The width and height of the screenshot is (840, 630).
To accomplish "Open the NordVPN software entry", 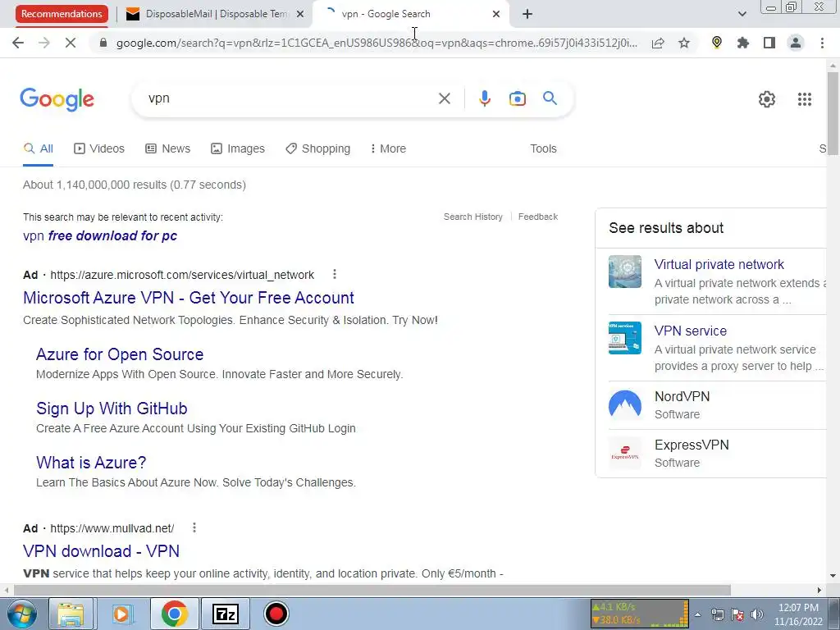I will (682, 396).
